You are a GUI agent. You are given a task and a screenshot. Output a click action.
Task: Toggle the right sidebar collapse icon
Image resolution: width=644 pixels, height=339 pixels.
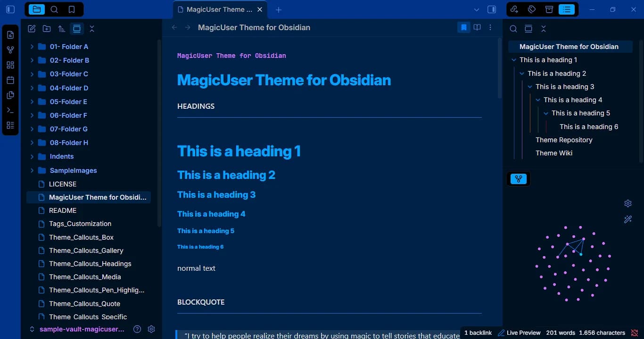tap(492, 9)
